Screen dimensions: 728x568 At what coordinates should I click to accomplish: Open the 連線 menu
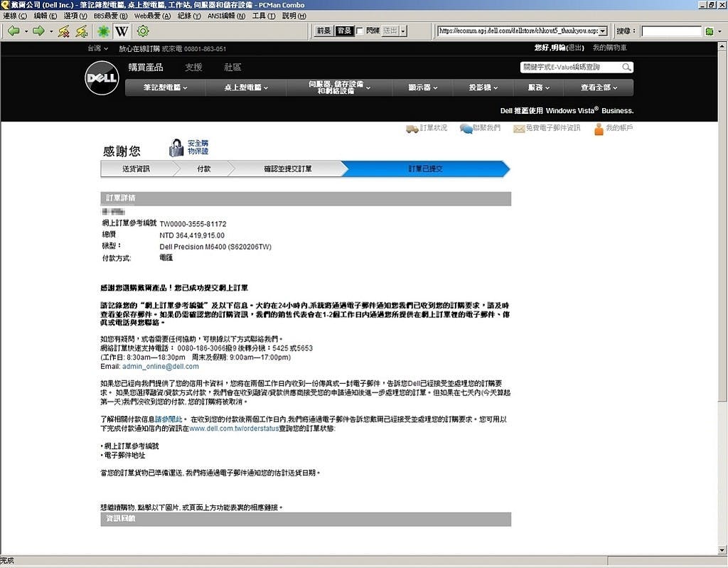(x=15, y=16)
